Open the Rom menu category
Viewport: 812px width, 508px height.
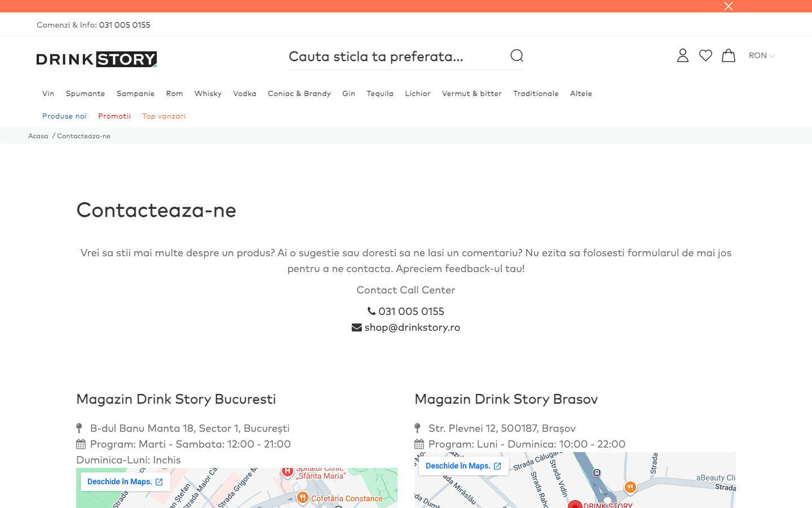174,94
